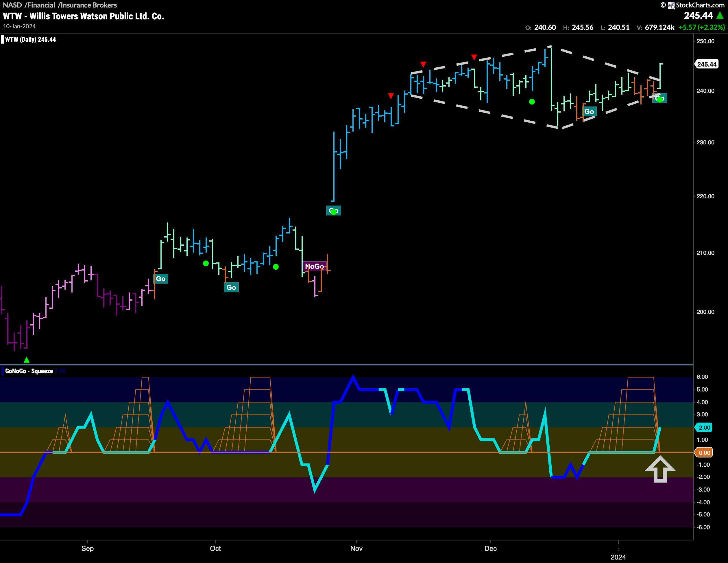
Task: Click the Go label in mid September
Action: tap(161, 279)
